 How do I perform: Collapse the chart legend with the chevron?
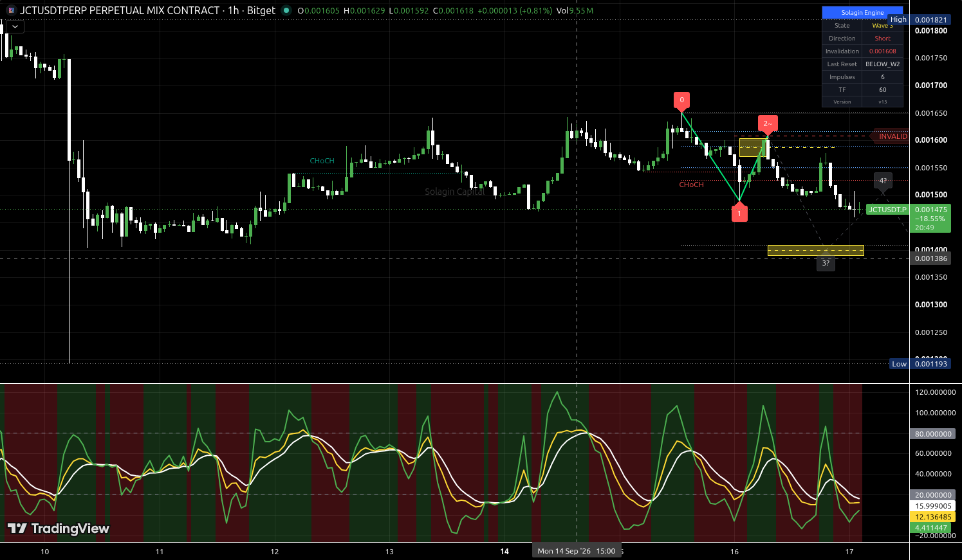click(x=15, y=26)
